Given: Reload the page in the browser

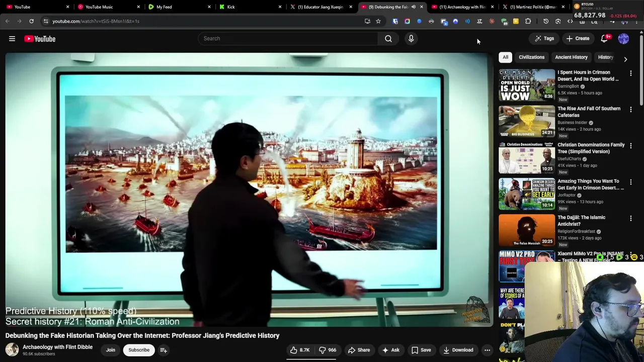Looking at the screenshot, I should [31, 21].
